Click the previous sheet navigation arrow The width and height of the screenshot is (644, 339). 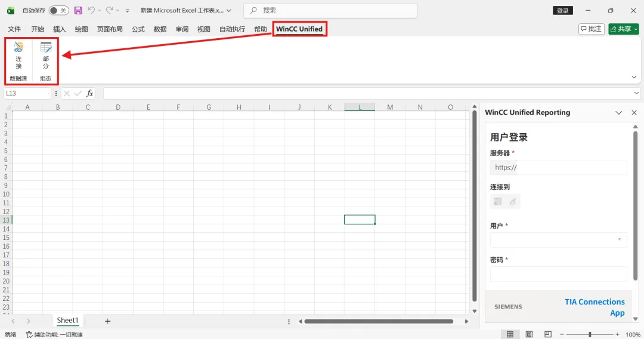point(13,321)
